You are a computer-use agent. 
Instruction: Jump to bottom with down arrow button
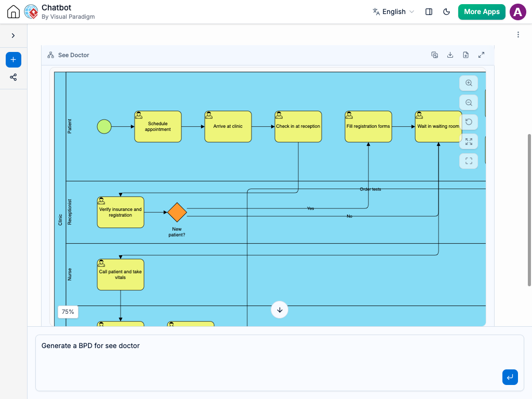pyautogui.click(x=280, y=310)
